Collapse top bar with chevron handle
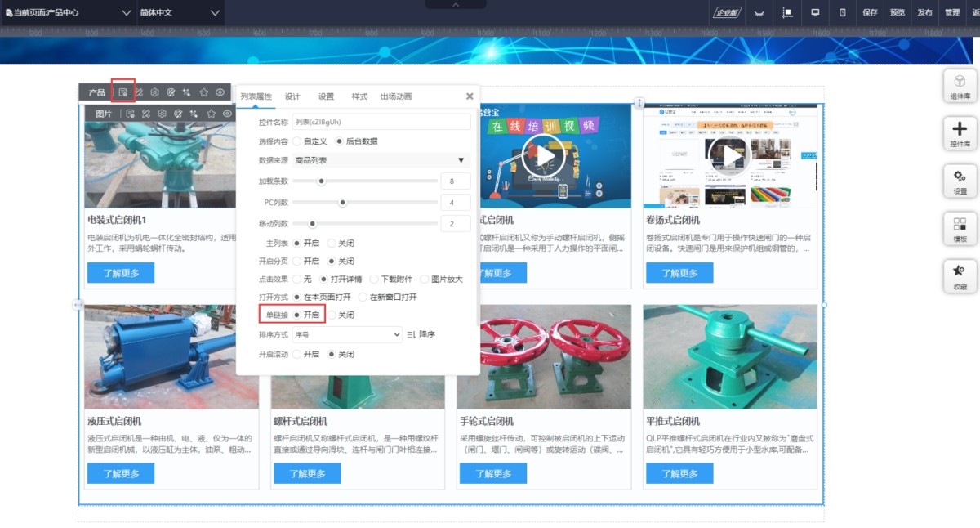Viewport: 980px width, 528px height. tap(457, 4)
